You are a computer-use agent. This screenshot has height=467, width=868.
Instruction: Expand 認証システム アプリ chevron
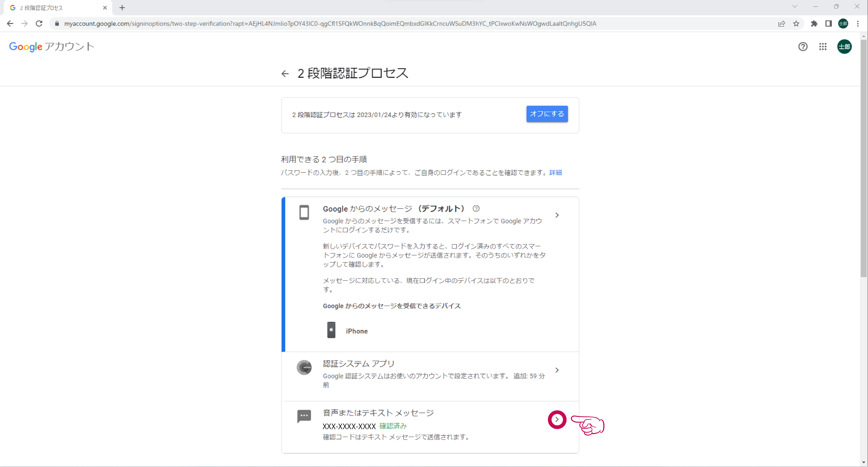557,370
